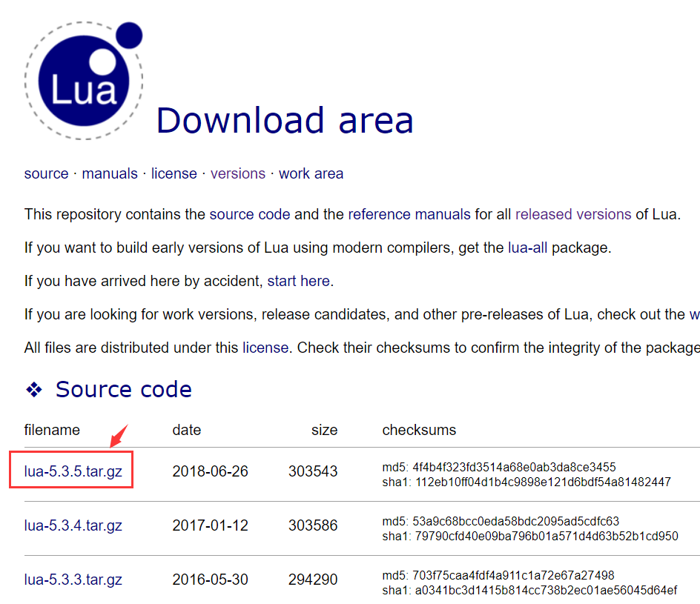Open the manuals navigation link
The width and height of the screenshot is (700, 604).
(x=110, y=173)
